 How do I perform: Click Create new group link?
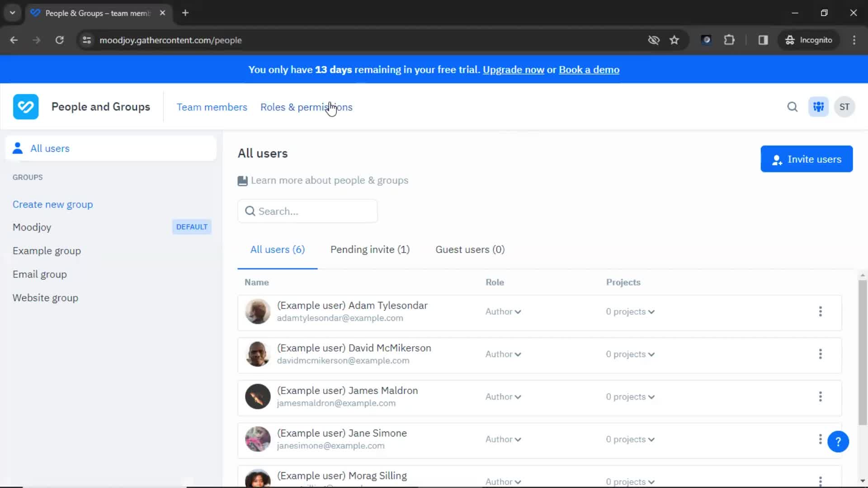click(52, 204)
